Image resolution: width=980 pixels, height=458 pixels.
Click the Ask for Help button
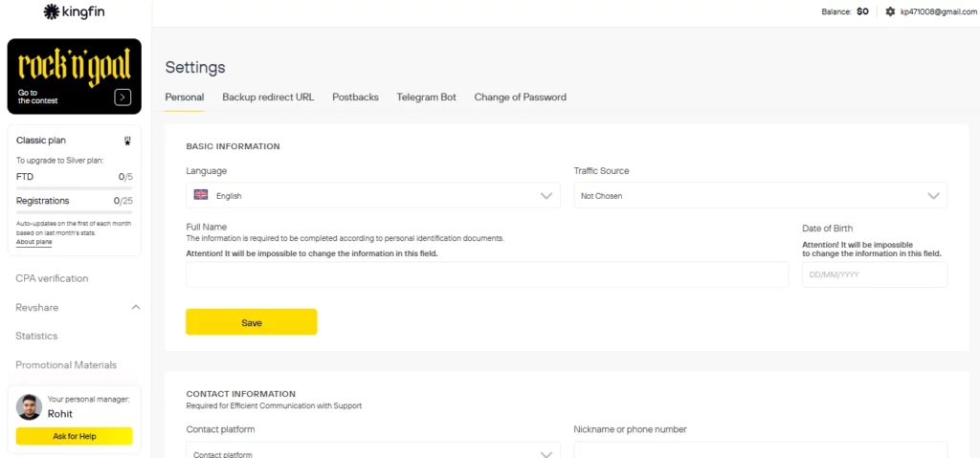(x=74, y=436)
